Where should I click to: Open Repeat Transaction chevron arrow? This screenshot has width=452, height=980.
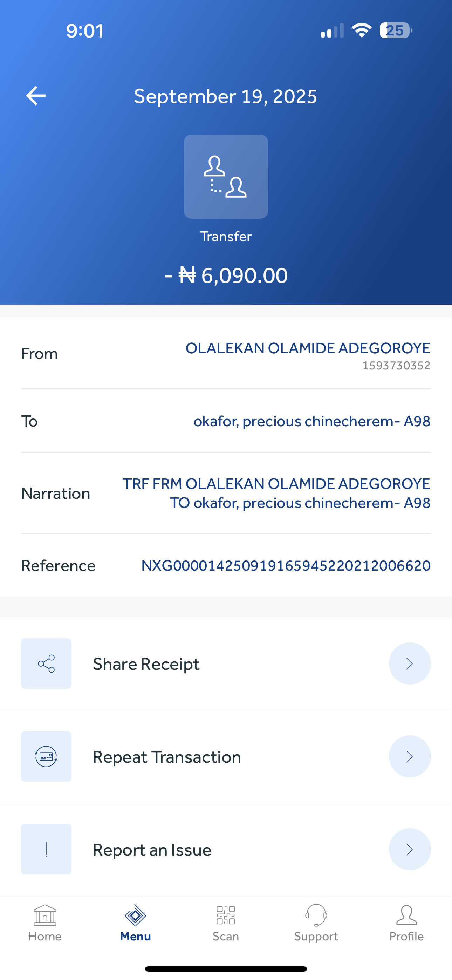pos(409,756)
